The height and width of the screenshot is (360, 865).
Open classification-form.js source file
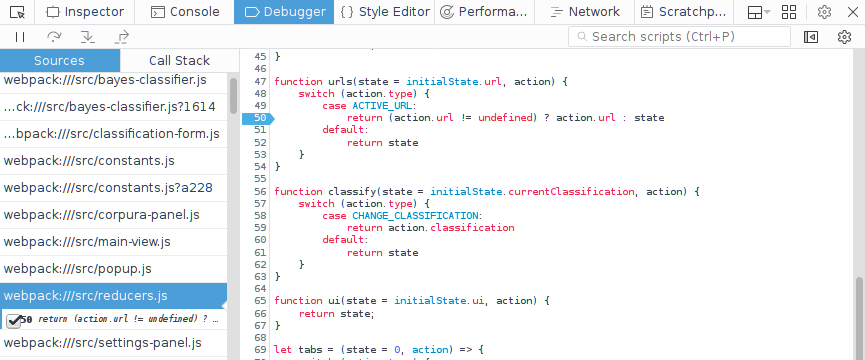(x=113, y=134)
